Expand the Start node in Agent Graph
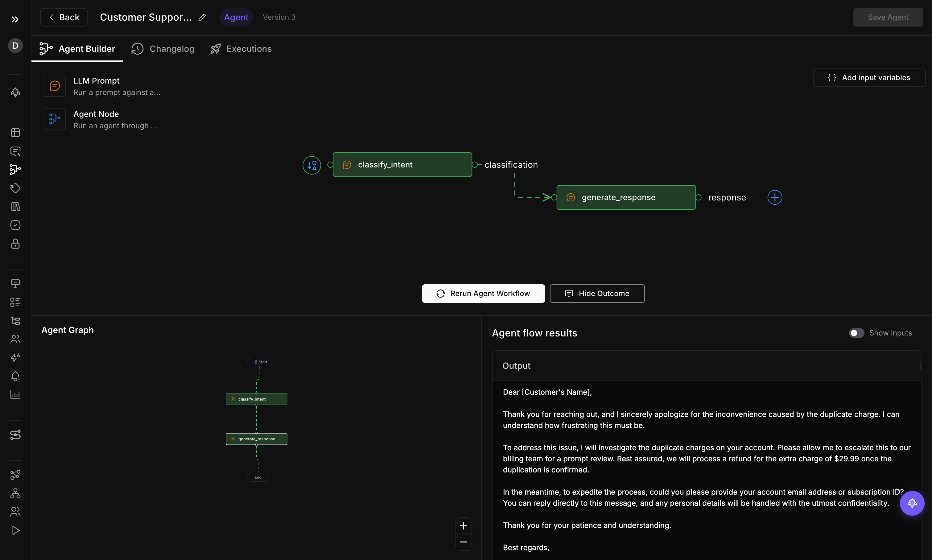This screenshot has height=560, width=932. [260, 361]
